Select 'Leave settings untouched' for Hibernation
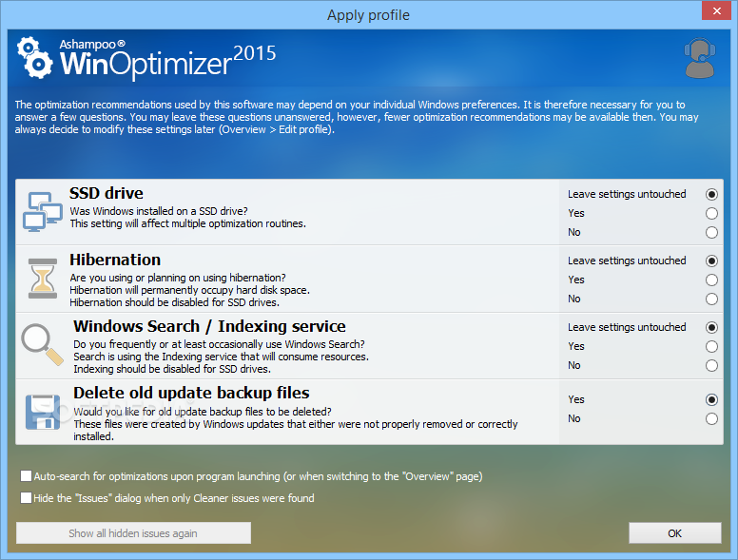Viewport: 738px width, 560px height. pyautogui.click(x=711, y=261)
